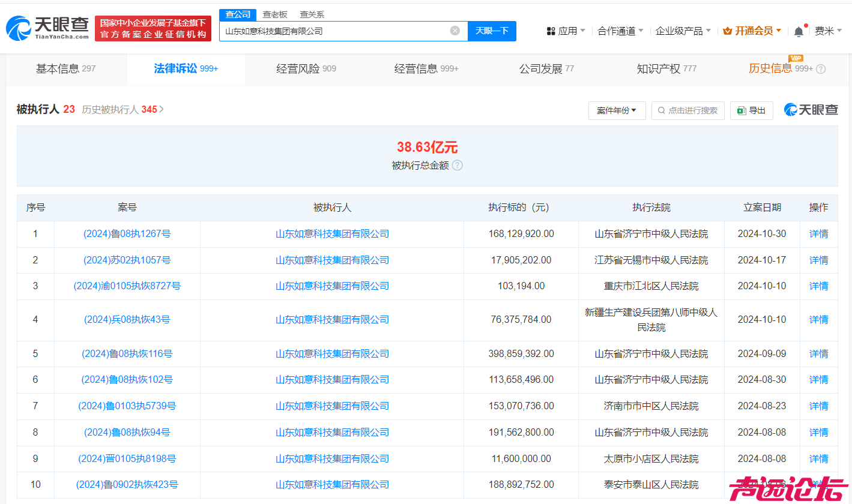The height and width of the screenshot is (504, 852).
Task: Clear the search box with the X icon
Action: [x=455, y=31]
